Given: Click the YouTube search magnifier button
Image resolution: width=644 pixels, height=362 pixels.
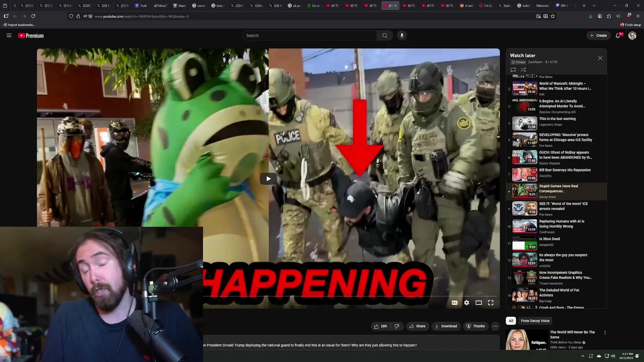Looking at the screenshot, I should [385, 35].
